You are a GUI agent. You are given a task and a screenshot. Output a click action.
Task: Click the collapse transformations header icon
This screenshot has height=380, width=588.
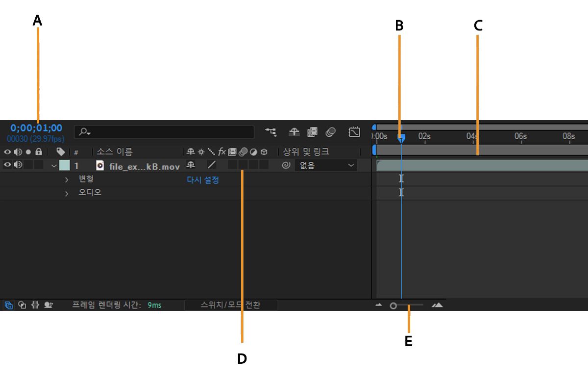(x=200, y=152)
